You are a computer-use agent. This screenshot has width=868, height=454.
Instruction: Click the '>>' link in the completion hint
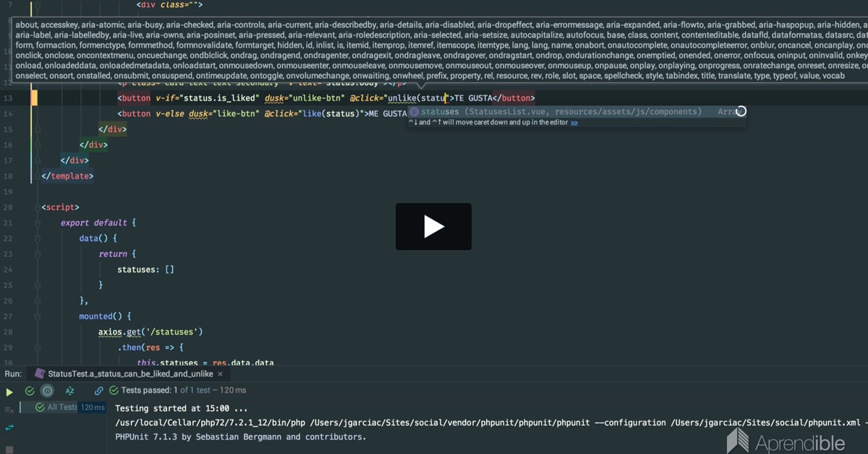(x=574, y=123)
